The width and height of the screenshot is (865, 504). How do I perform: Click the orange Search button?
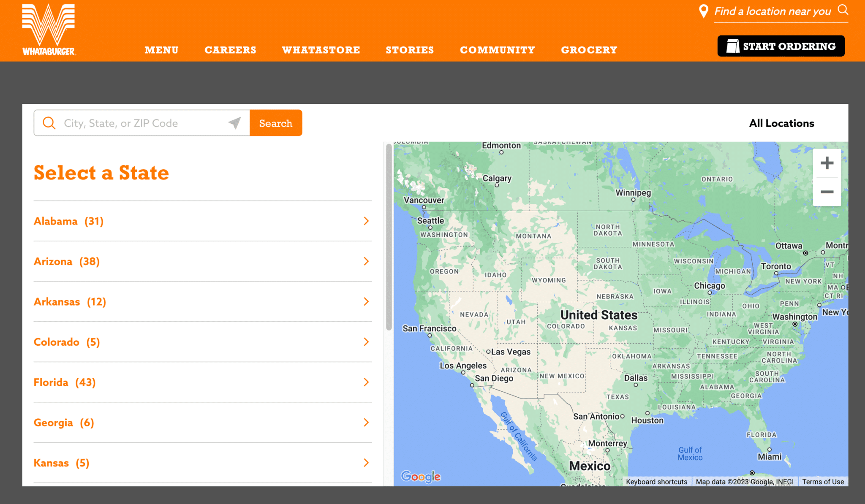tap(276, 123)
